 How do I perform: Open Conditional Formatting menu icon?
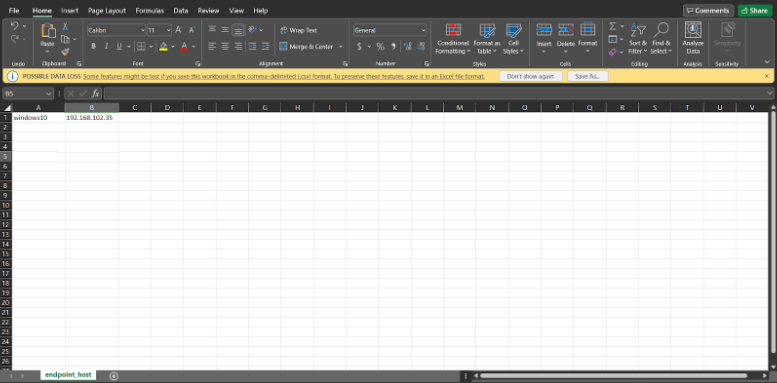click(452, 30)
